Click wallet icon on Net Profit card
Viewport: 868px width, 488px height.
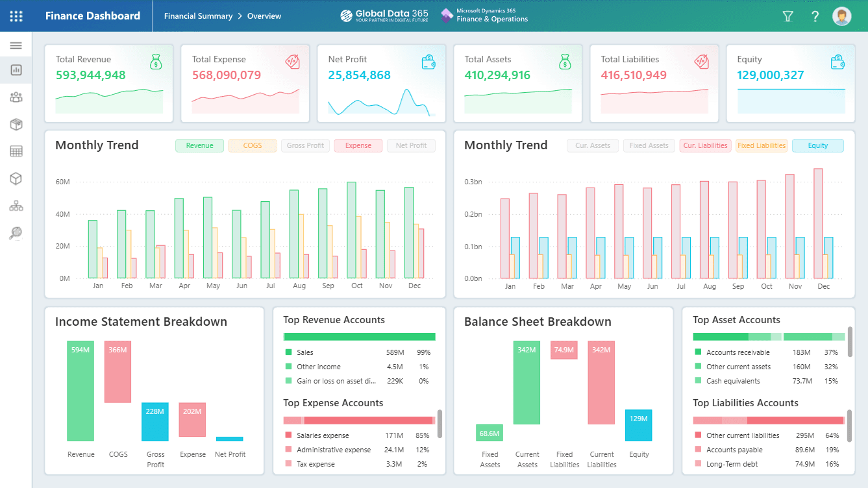pyautogui.click(x=428, y=62)
